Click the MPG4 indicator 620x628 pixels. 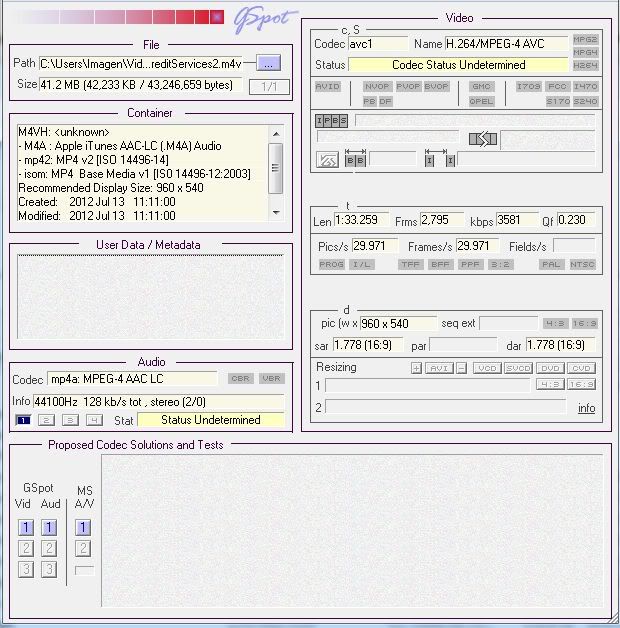586,52
